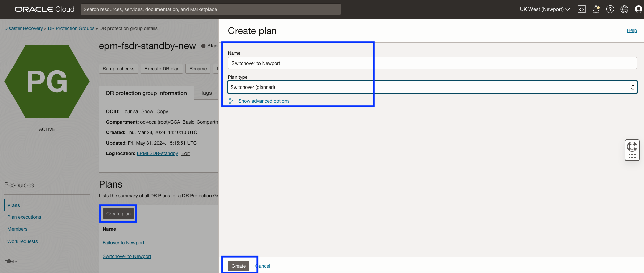The image size is (644, 273).
Task: Open the announcements bell icon
Action: [x=596, y=9]
